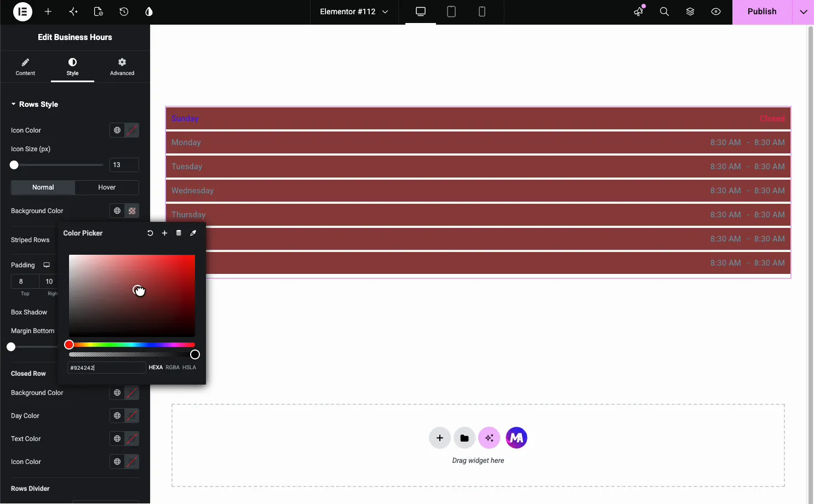
Task: Open Page Settings document icon
Action: pyautogui.click(x=99, y=12)
